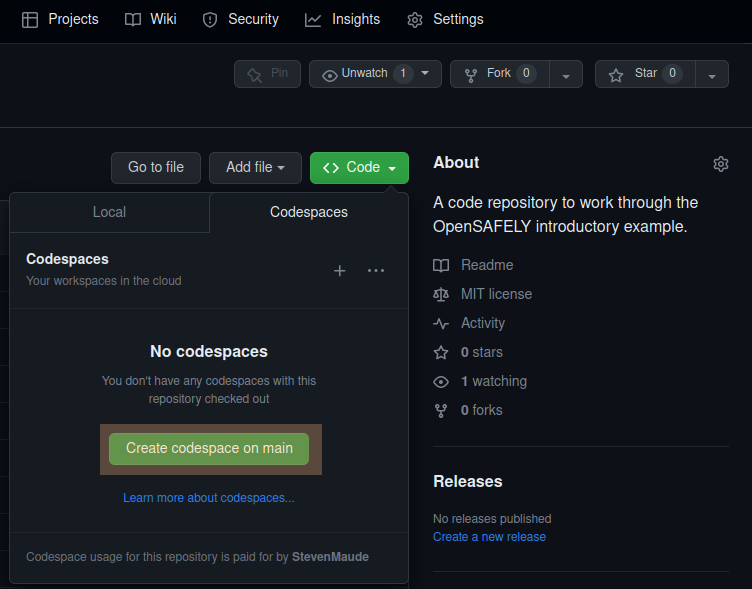The image size is (752, 589).
Task: Open the MIT license link
Action: pyautogui.click(x=496, y=294)
